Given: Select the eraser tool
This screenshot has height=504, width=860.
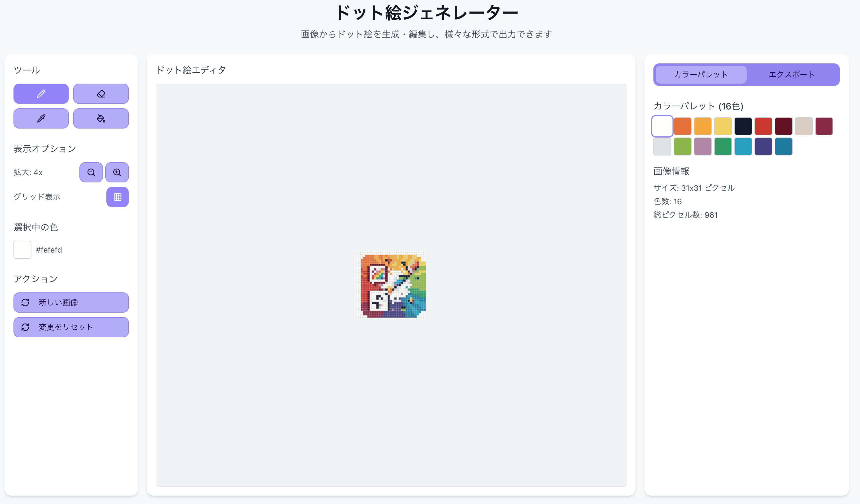Looking at the screenshot, I should [101, 93].
